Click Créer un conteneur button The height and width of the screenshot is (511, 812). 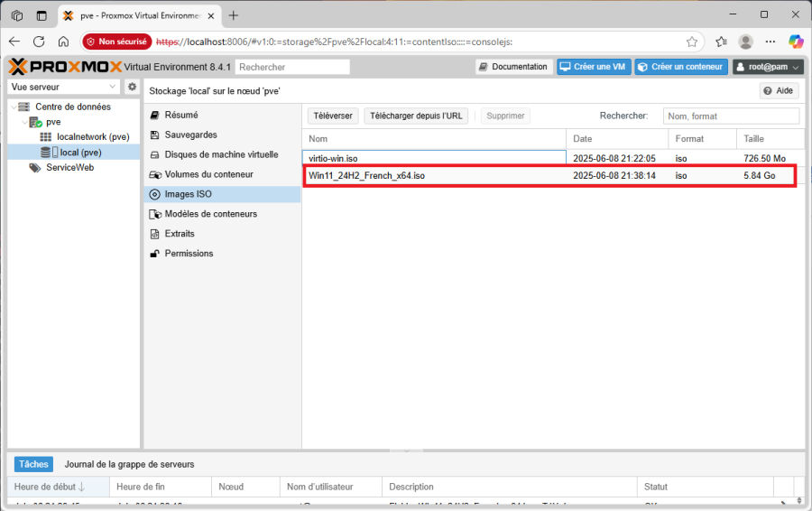click(681, 67)
